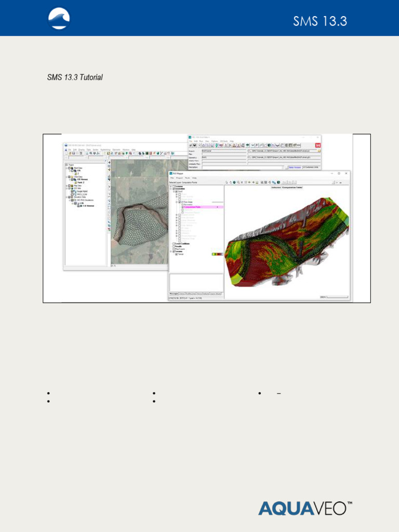The image size is (399, 532).
Task: Toggle the Terrain layer checkbox in RAS Mapper
Action: pyautogui.click(x=177, y=254)
